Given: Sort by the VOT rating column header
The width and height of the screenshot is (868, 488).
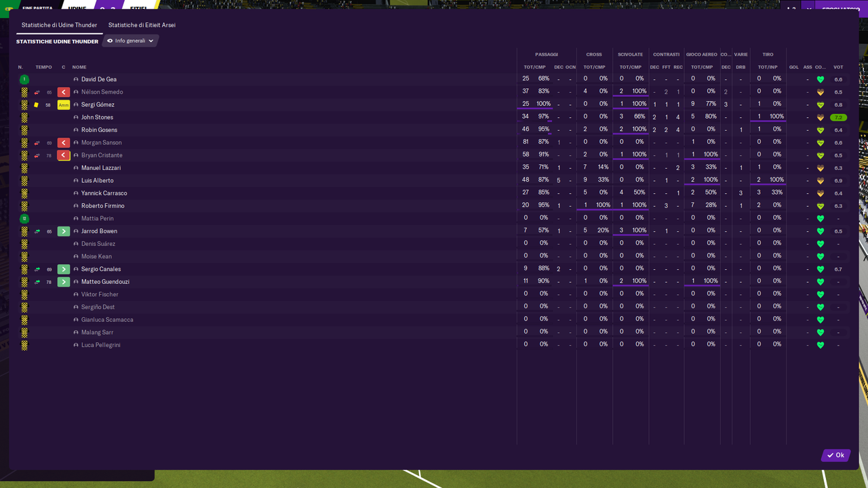Looking at the screenshot, I should [x=839, y=67].
